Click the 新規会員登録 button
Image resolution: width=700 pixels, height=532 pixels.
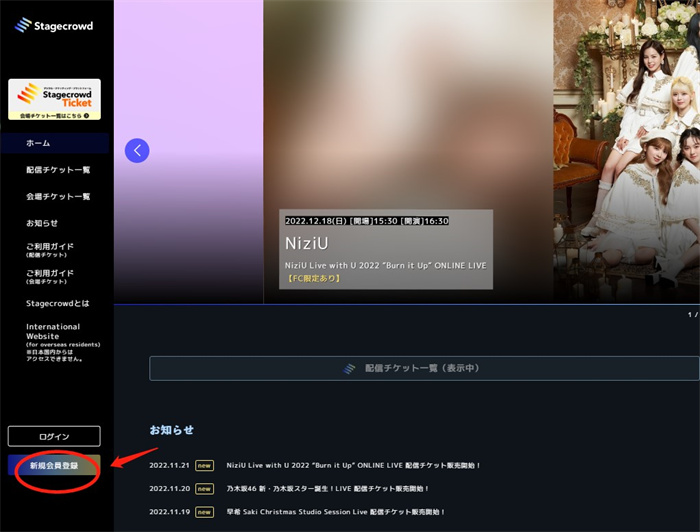[x=54, y=466]
